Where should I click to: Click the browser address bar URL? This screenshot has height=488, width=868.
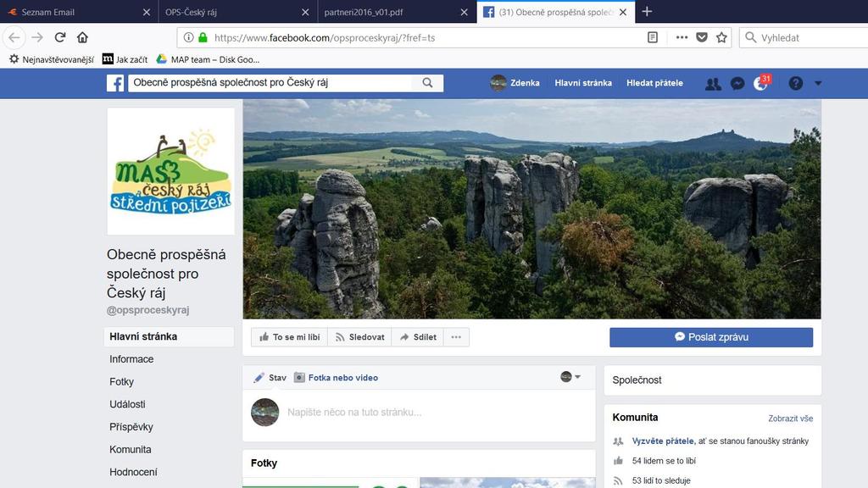(325, 37)
